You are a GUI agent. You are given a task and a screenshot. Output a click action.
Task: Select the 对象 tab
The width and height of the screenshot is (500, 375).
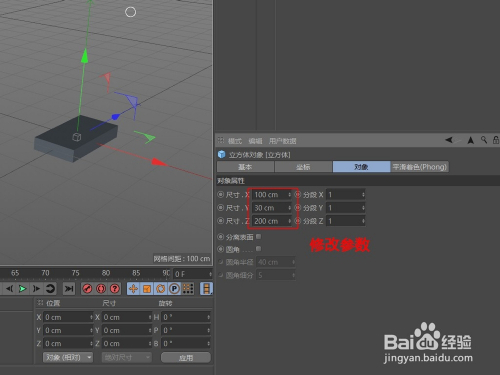pyautogui.click(x=361, y=167)
